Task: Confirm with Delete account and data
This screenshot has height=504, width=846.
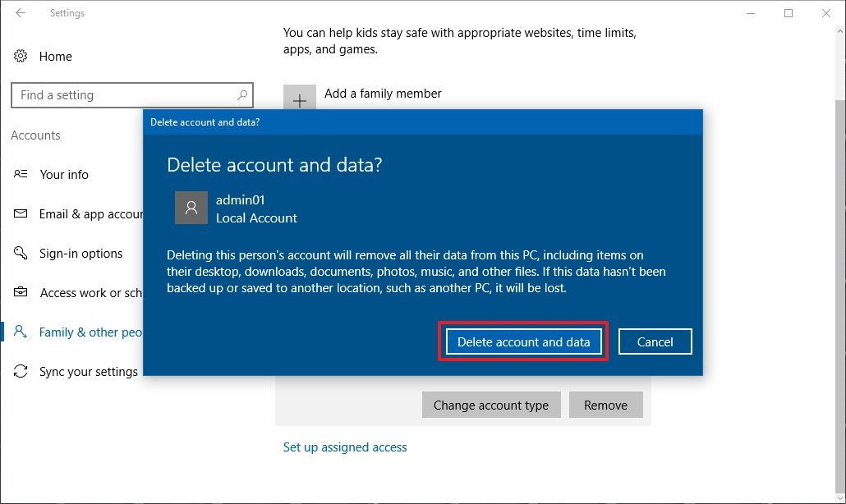Action: (x=523, y=341)
